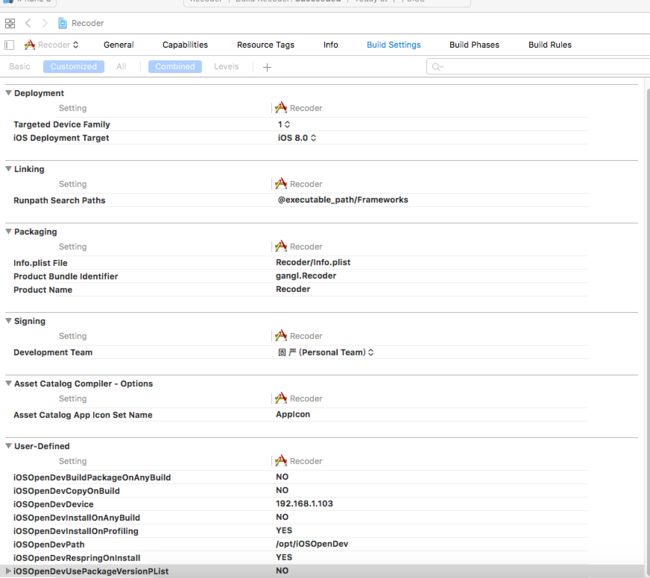
Task: Click Recoder target icon in Deployment header
Action: click(x=281, y=108)
